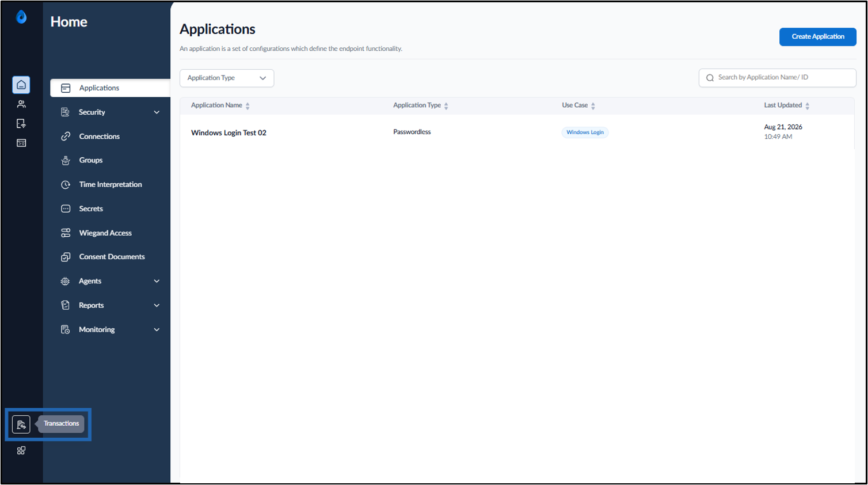Click the Wiegand Access icon
The height and width of the screenshot is (485, 868).
[x=66, y=233]
